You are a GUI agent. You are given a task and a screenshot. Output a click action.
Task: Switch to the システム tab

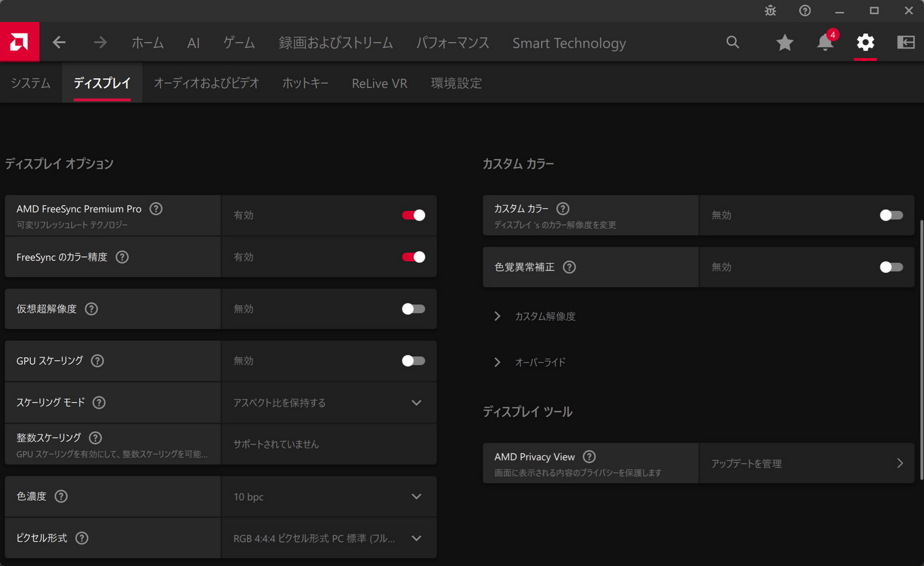(30, 83)
